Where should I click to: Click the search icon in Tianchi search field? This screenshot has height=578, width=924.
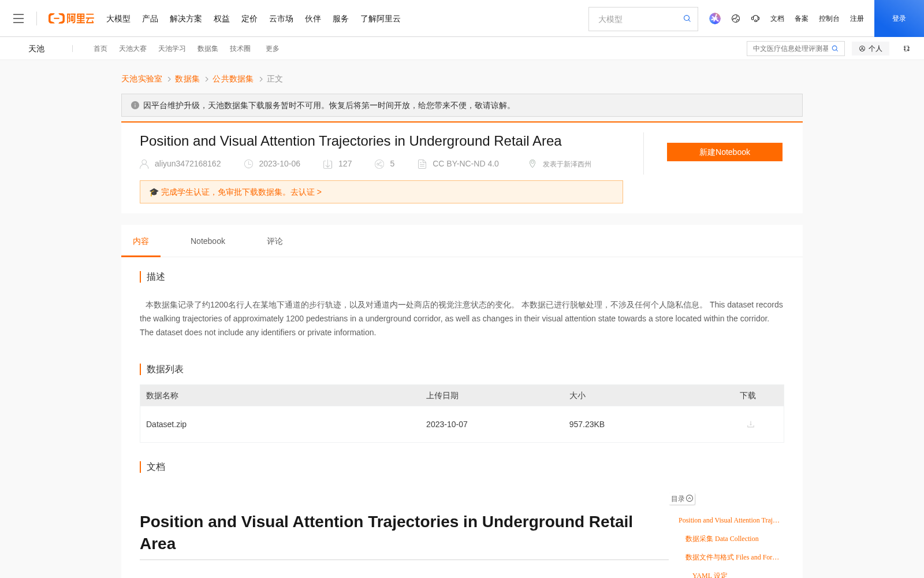pyautogui.click(x=835, y=49)
